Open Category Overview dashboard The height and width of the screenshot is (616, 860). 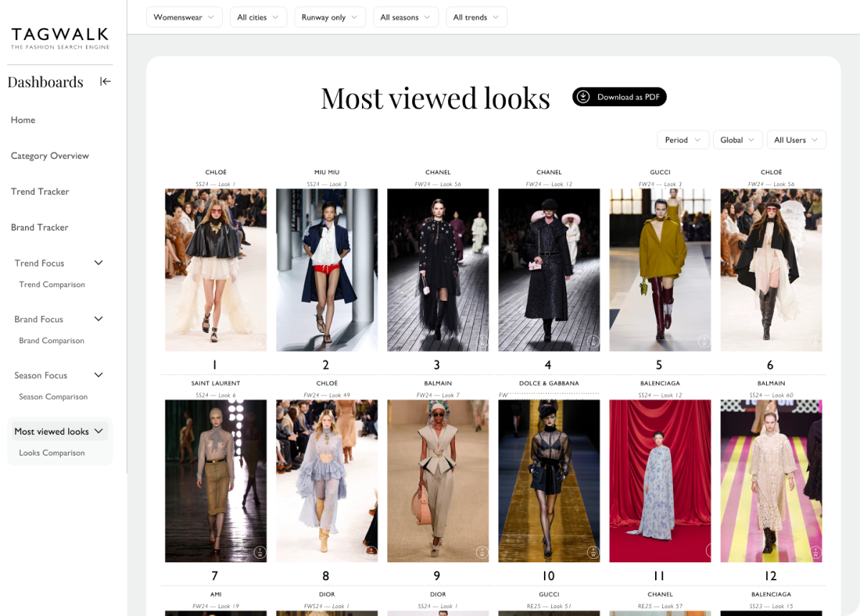(50, 155)
